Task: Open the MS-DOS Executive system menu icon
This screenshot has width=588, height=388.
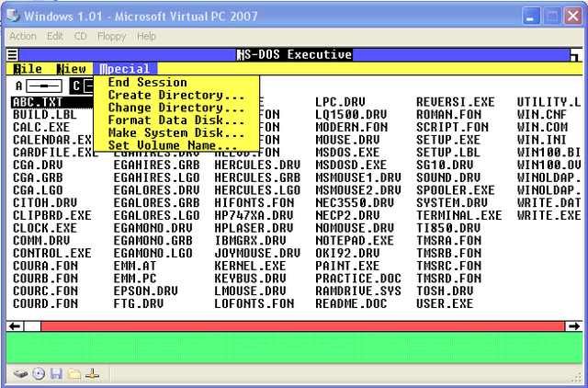Action: click(12, 55)
